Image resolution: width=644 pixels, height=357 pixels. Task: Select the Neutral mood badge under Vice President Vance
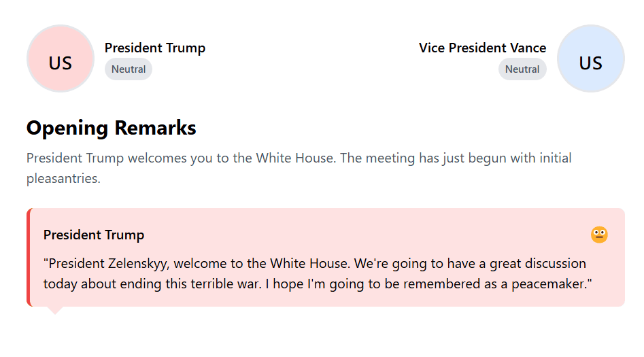click(522, 69)
